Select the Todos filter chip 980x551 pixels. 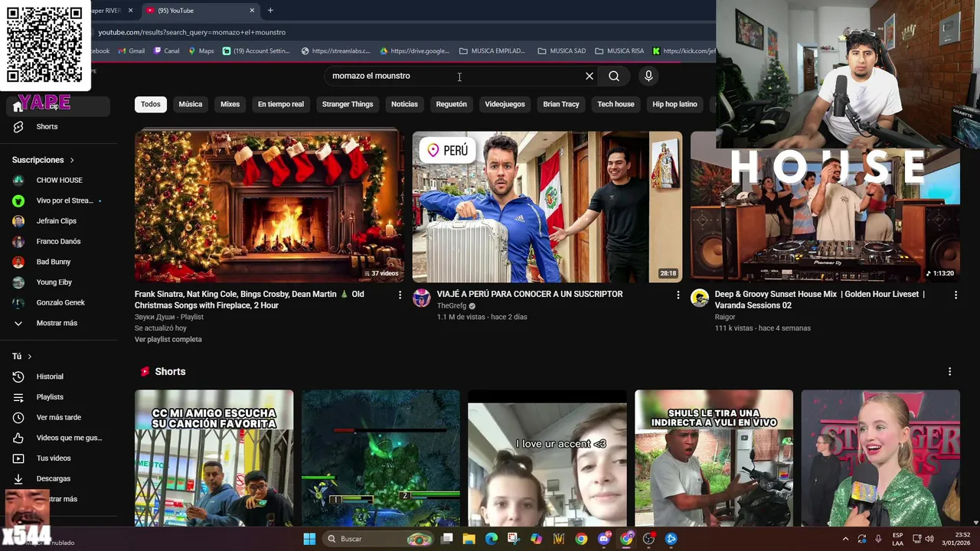coord(151,104)
